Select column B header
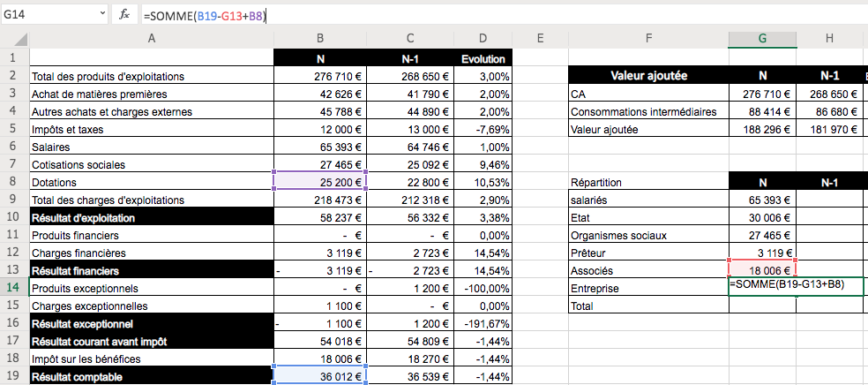Screen dimensions: 868x385 [320, 38]
